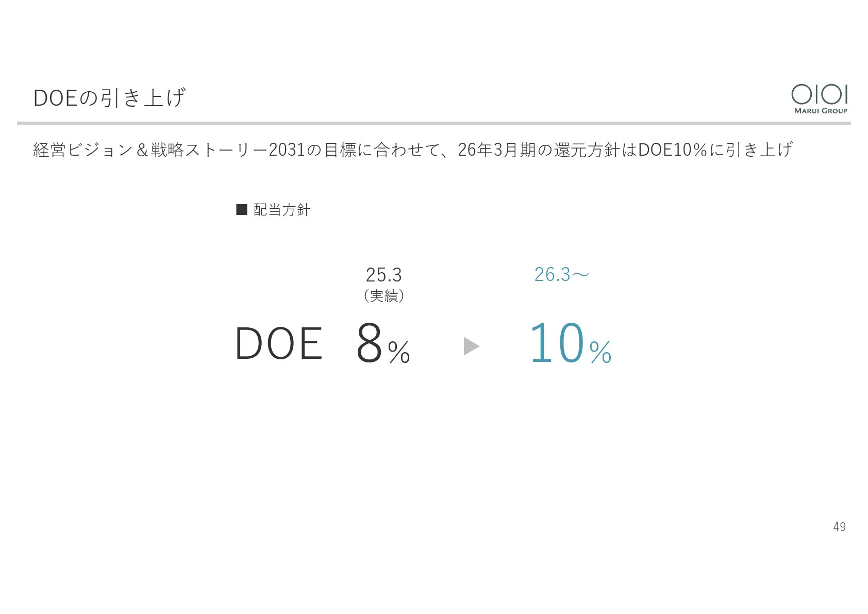
Task: Click the blue percent sign next to 10
Action: pos(600,352)
